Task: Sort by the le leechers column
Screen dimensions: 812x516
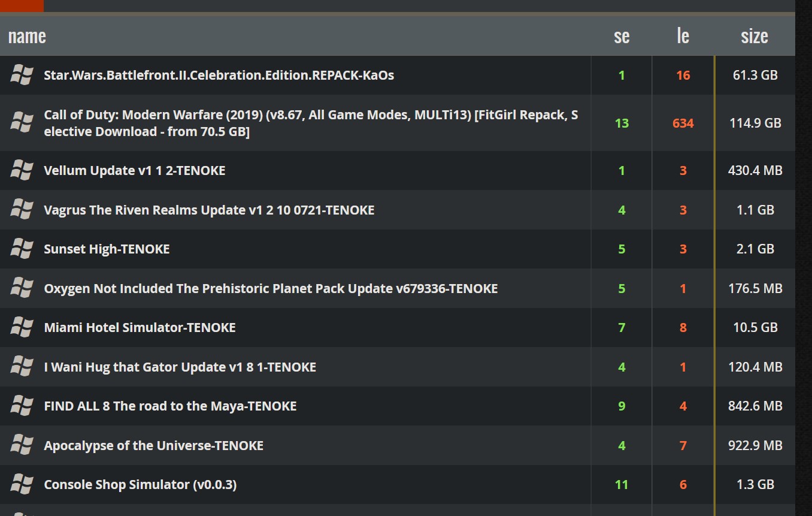Action: pos(683,37)
